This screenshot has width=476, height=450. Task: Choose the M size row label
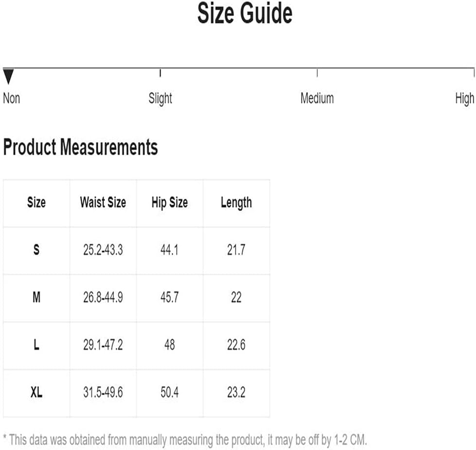(x=37, y=297)
